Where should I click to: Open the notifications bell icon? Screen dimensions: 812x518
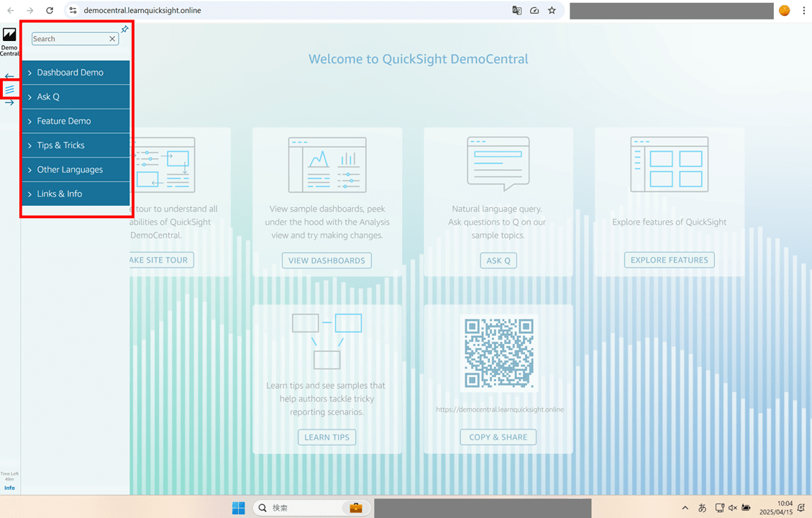pyautogui.click(x=801, y=508)
